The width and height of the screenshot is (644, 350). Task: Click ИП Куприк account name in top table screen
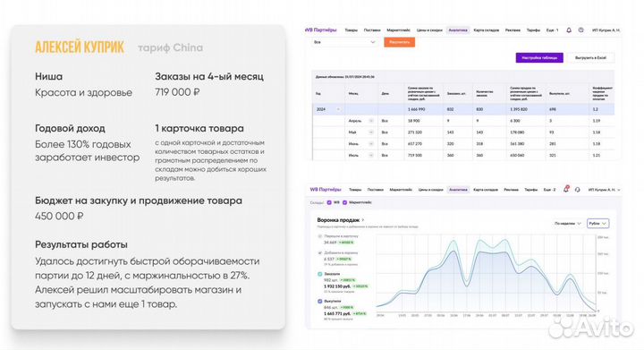tap(606, 30)
